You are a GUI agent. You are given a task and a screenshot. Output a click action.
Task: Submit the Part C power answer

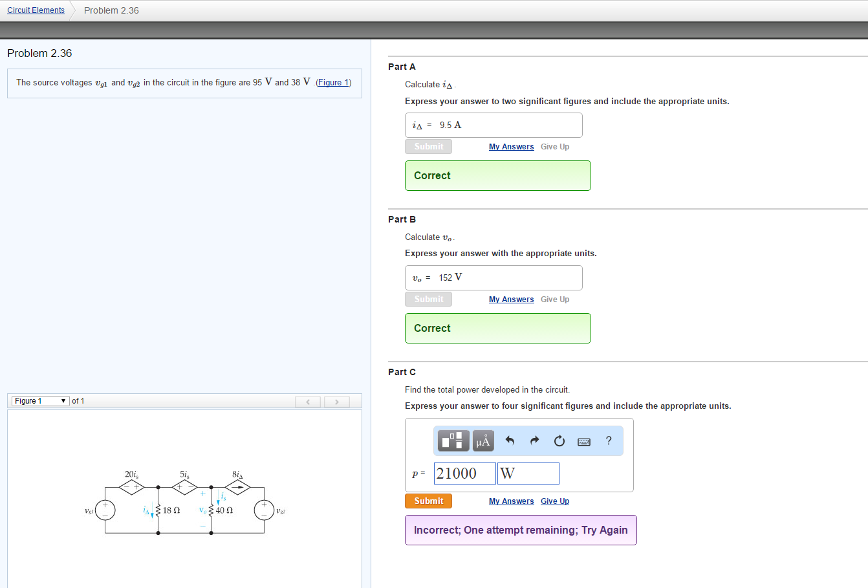[x=428, y=501]
